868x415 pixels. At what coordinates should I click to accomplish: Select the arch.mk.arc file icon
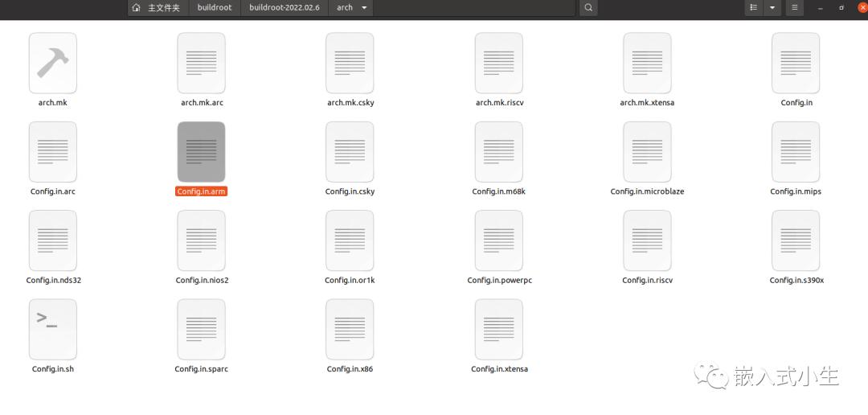[202, 63]
